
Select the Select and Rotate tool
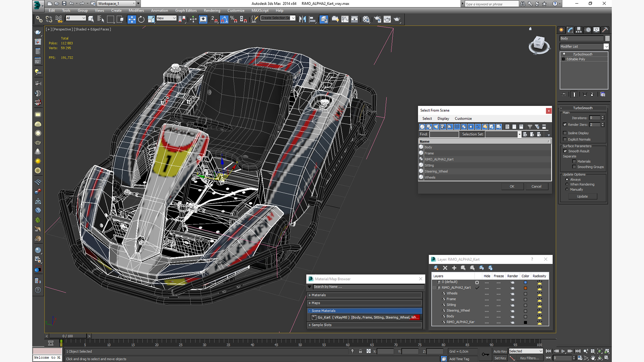coord(141,19)
